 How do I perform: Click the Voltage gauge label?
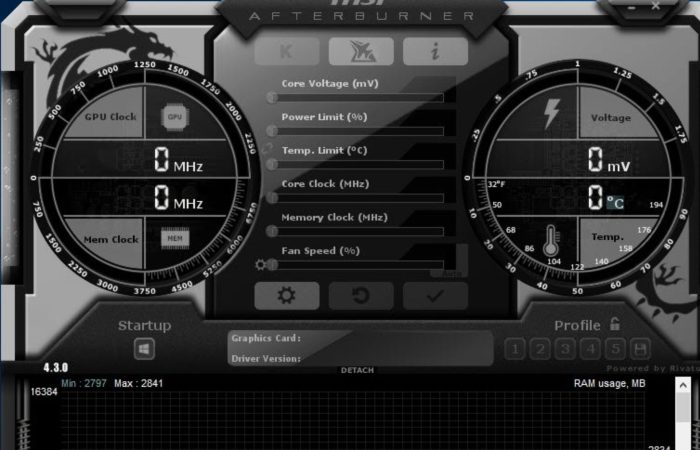611,118
